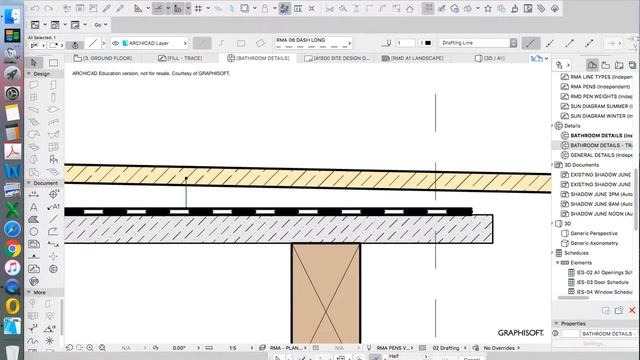Click the cloud upload icon
Screen dimensions: 640x360
coord(555,9)
